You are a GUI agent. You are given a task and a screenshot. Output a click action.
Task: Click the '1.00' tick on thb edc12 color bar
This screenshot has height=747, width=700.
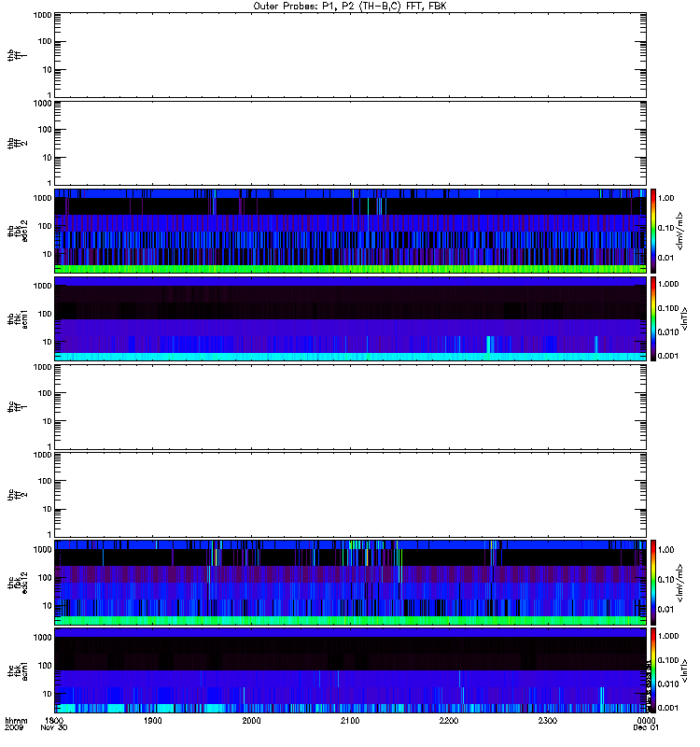pos(665,198)
